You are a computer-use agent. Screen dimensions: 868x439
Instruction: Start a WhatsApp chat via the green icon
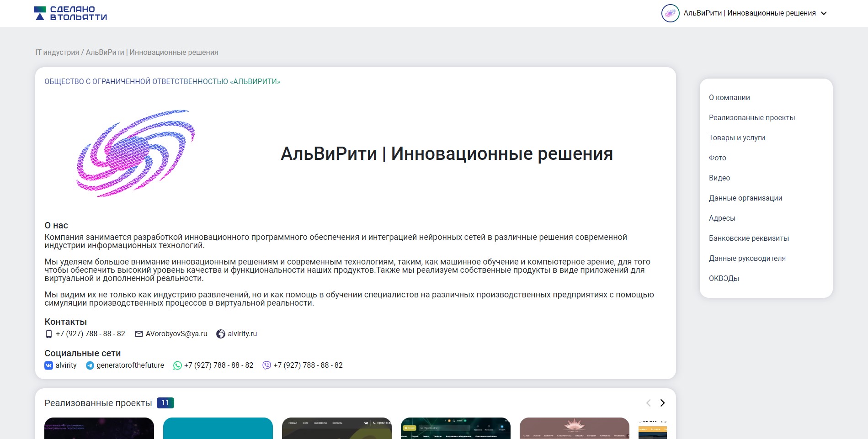(177, 365)
